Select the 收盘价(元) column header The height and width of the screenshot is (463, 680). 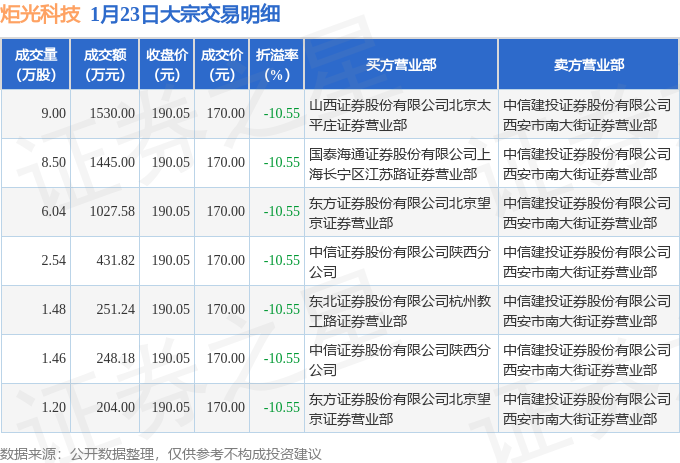tap(167, 65)
